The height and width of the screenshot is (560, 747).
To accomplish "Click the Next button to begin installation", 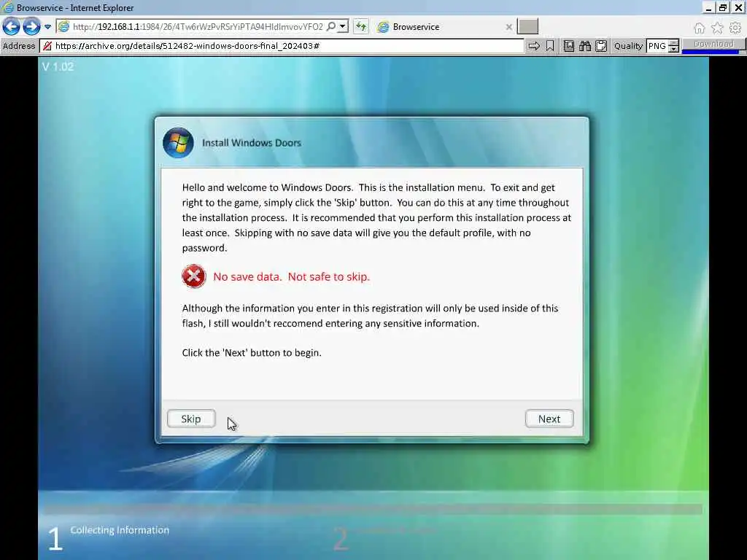I will pos(549,419).
